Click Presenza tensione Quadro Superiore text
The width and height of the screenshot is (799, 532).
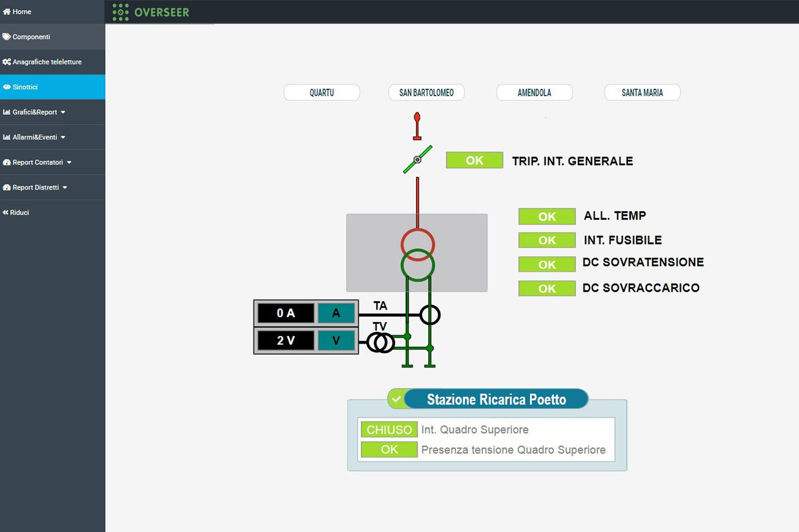(513, 450)
